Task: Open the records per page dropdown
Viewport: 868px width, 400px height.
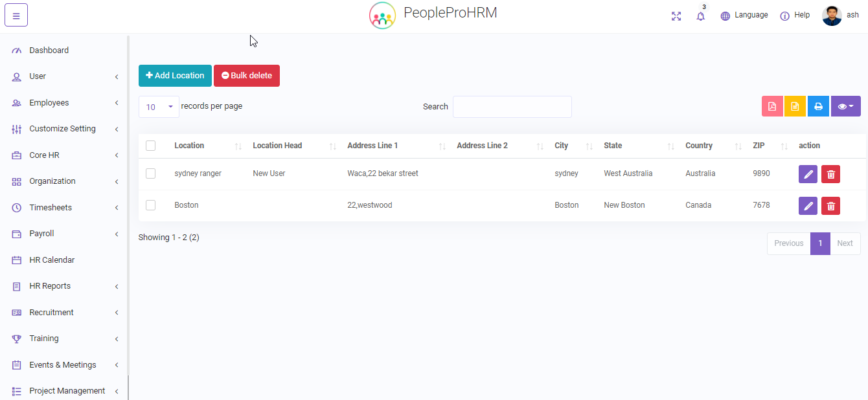Action: coord(159,107)
